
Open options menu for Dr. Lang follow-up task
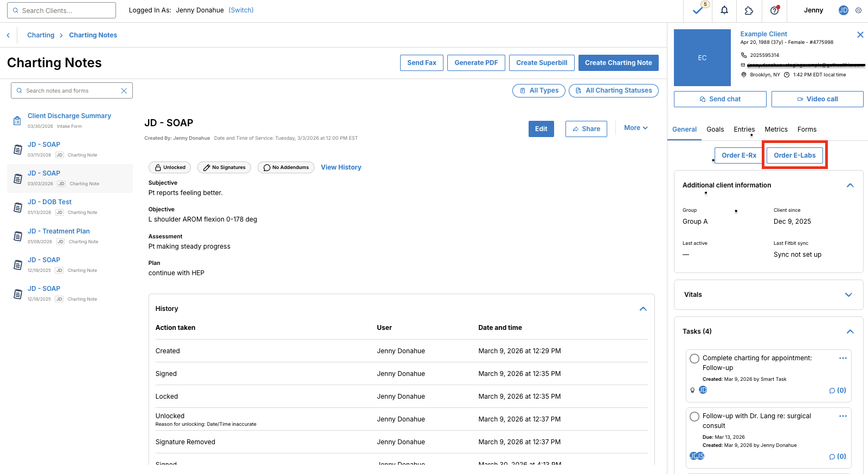point(843,416)
